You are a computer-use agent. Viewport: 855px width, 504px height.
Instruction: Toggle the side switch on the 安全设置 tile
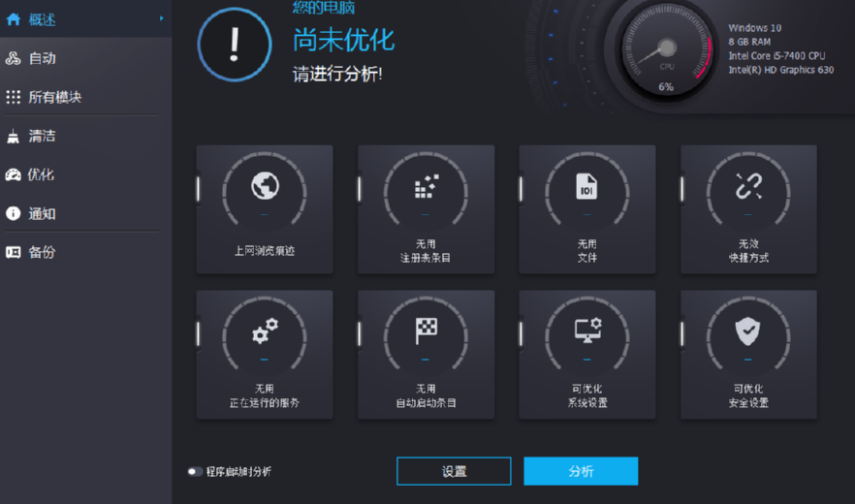(x=682, y=333)
